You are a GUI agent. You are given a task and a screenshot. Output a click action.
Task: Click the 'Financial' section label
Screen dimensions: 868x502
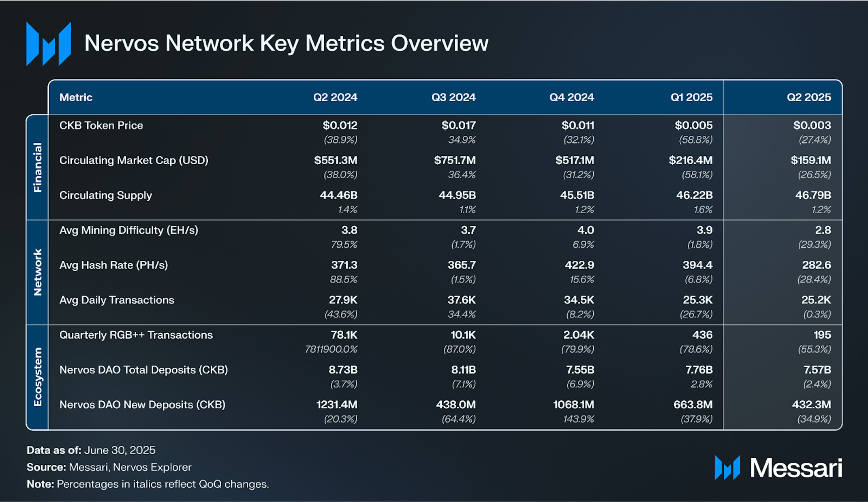tap(37, 167)
